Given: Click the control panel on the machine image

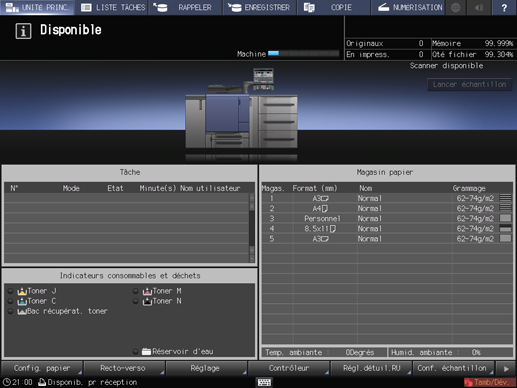Looking at the screenshot, I should coord(263,79).
